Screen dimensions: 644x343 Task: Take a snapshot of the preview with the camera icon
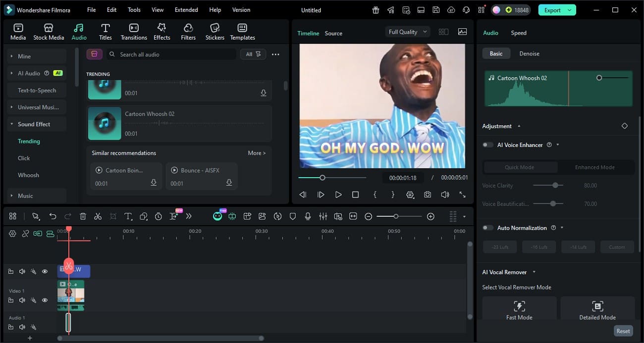pyautogui.click(x=428, y=195)
